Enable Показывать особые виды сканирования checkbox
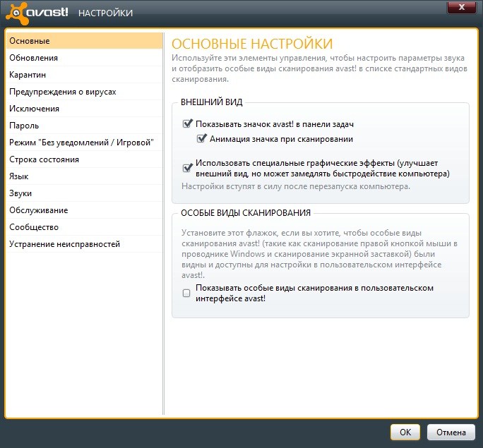Screen dimensions: 483x448 (x=186, y=293)
